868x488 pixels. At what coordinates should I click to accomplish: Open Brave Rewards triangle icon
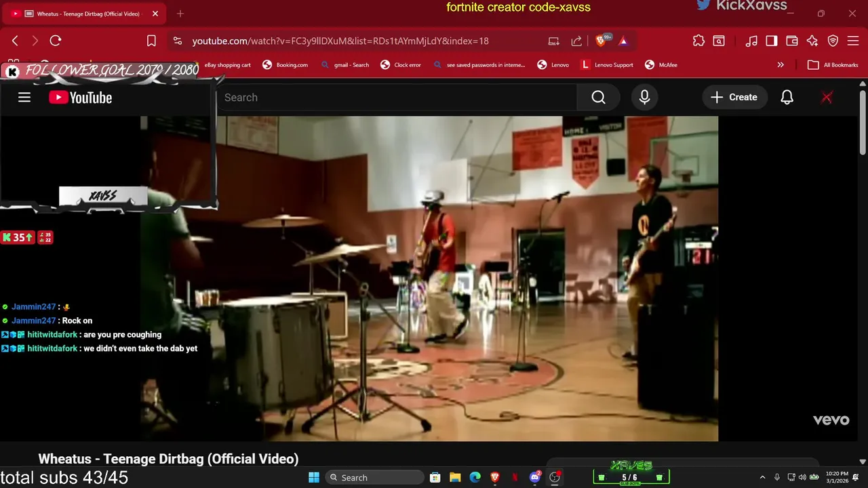(623, 41)
